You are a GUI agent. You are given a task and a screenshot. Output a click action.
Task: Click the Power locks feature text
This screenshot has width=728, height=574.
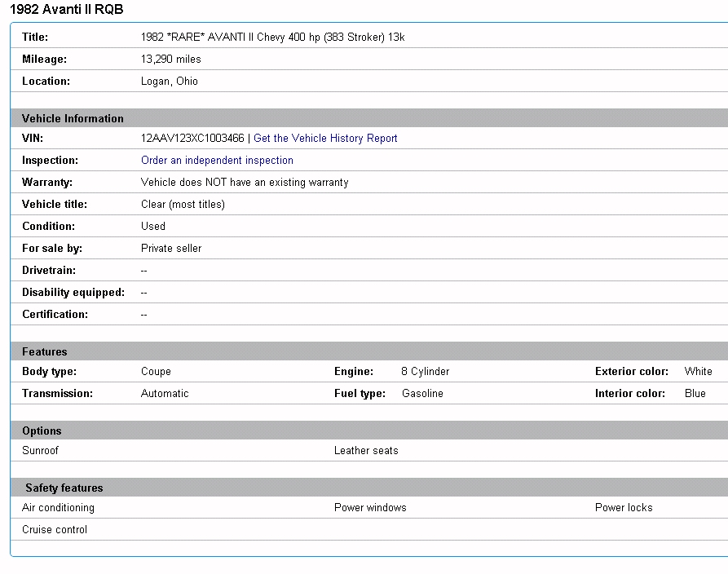(x=624, y=508)
